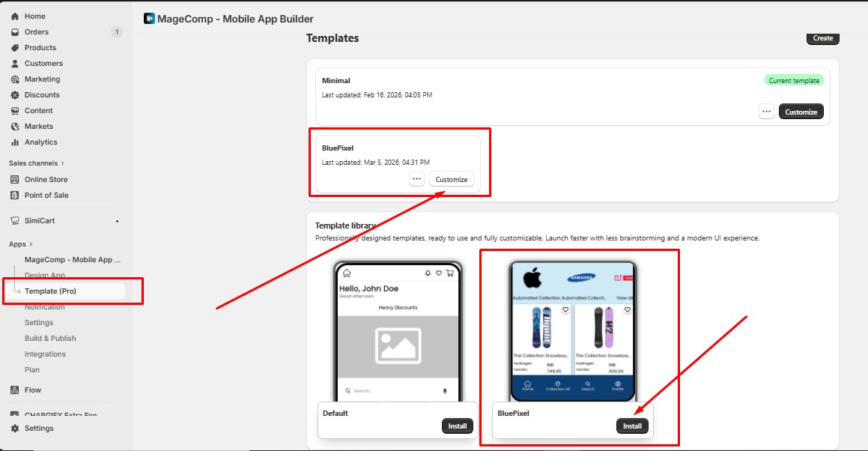Select the Template (Pro) menu item
Screen dimensions: 868x451
click(x=50, y=291)
